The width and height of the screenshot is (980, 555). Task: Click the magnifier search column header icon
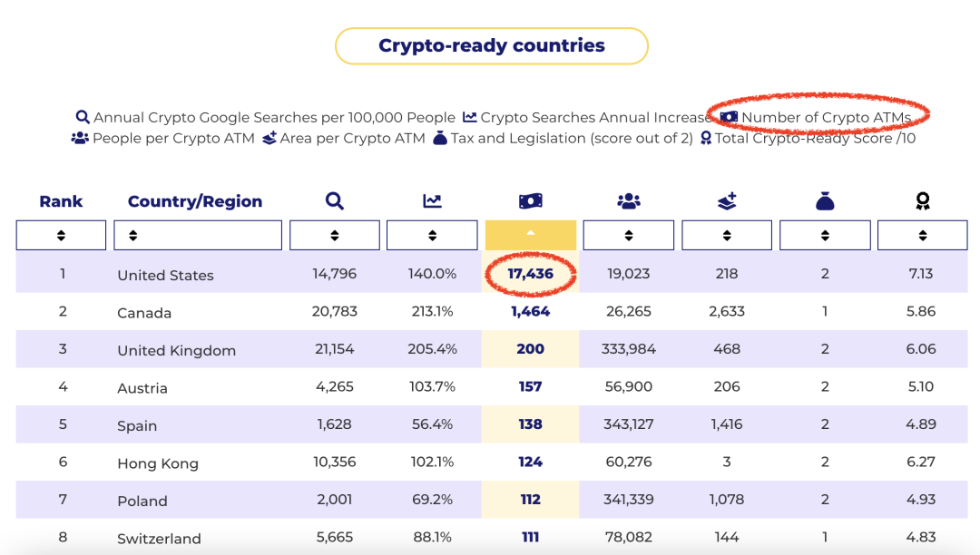tap(334, 201)
